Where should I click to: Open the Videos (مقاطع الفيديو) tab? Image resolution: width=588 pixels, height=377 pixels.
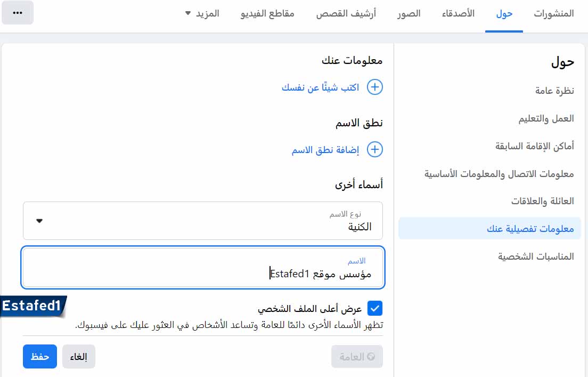[x=267, y=13]
